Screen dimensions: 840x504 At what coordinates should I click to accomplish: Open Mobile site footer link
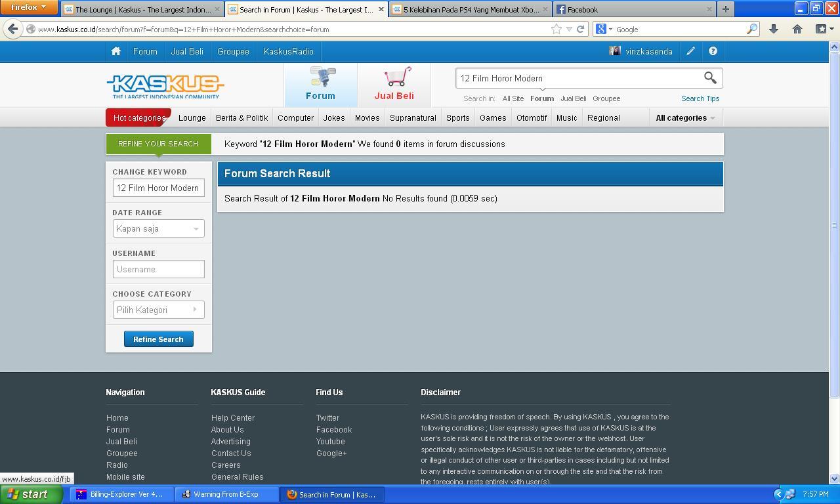pyautogui.click(x=125, y=477)
